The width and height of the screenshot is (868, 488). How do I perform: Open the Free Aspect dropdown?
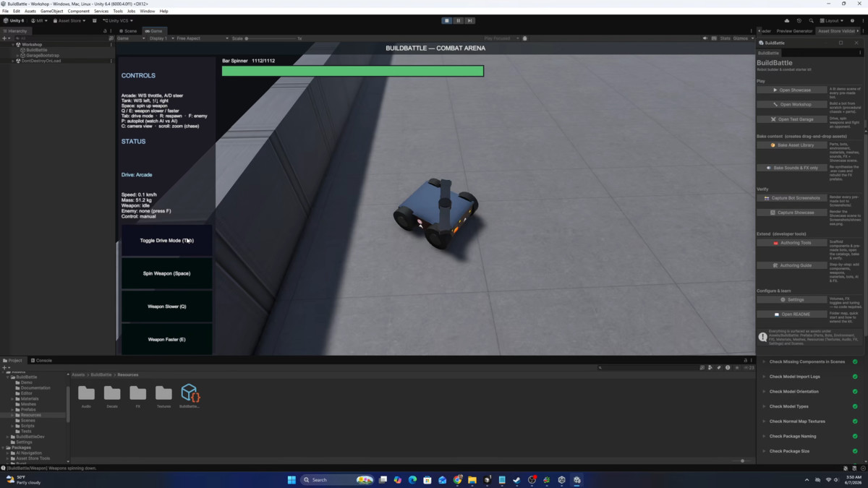coord(201,38)
